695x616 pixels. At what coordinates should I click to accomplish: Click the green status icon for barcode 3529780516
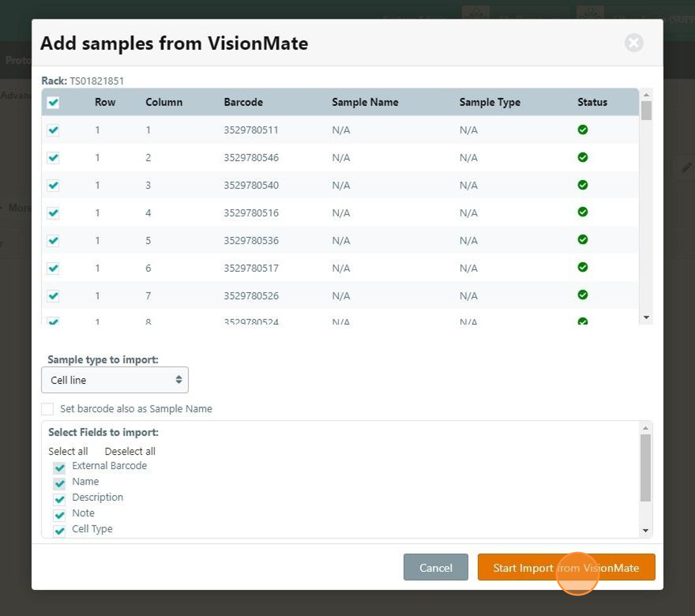tap(583, 212)
